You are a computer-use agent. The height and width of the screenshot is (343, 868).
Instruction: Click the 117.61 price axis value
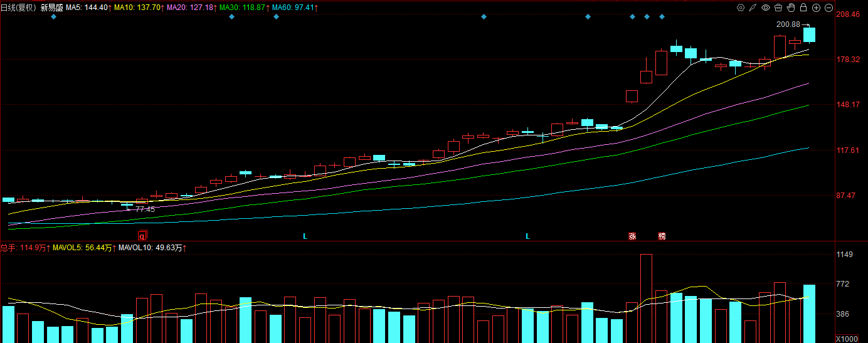click(848, 150)
